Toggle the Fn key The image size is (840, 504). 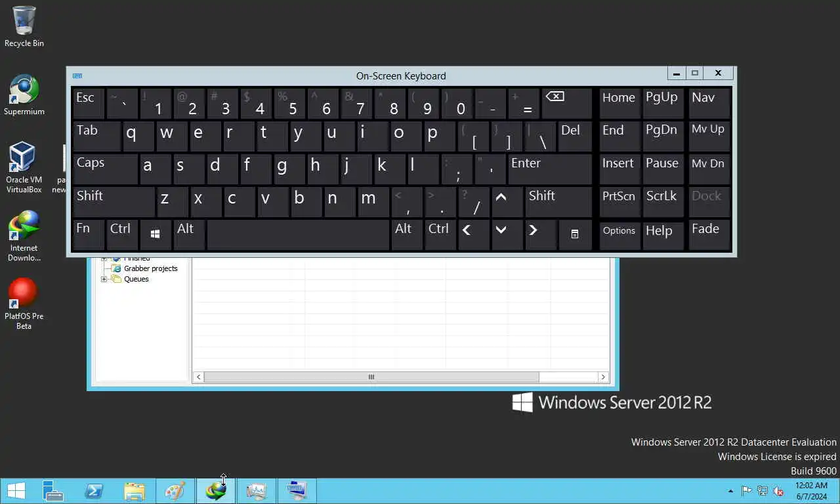click(89, 235)
